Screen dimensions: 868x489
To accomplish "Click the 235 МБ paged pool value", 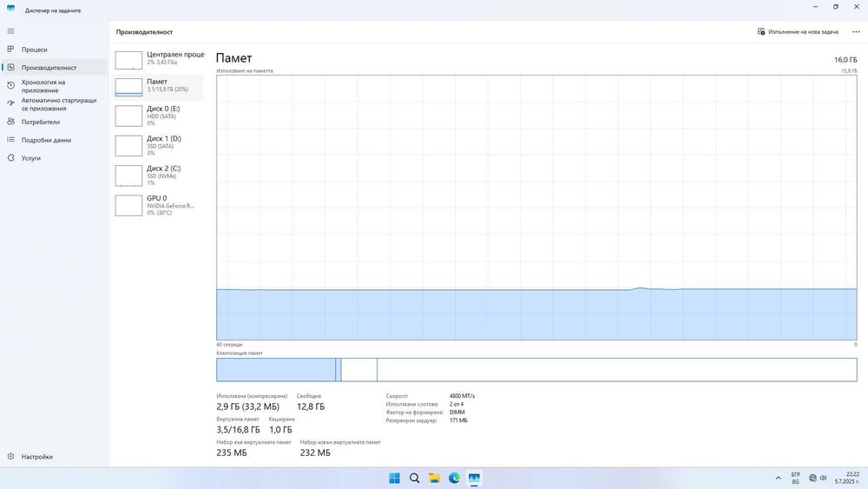I will pyautogui.click(x=232, y=453).
